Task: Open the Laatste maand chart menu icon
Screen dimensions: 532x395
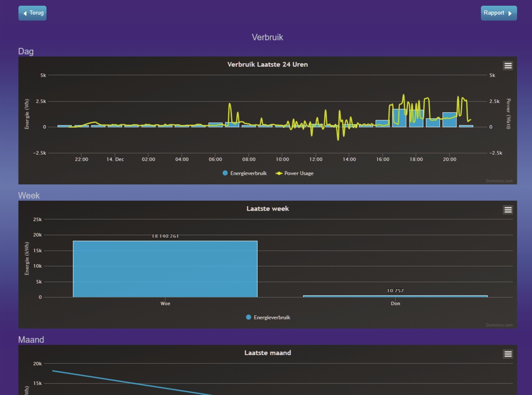Action: (x=508, y=354)
